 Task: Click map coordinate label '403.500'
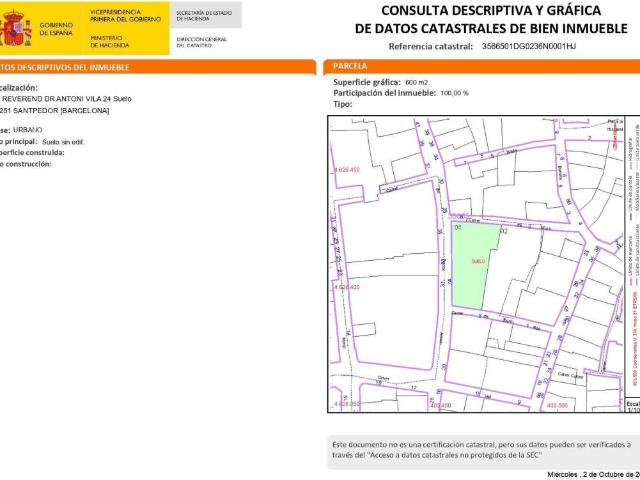557,406
